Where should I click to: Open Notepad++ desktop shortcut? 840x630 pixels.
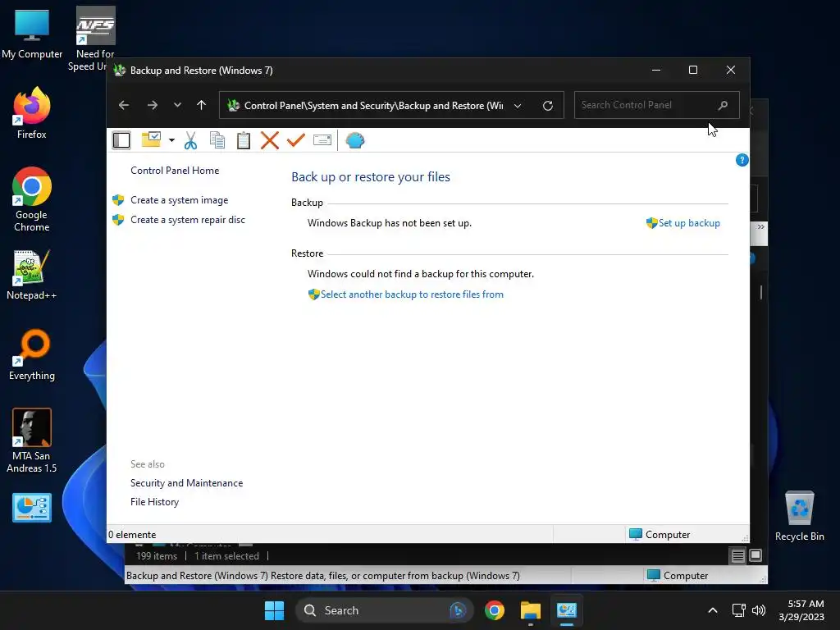point(32,275)
